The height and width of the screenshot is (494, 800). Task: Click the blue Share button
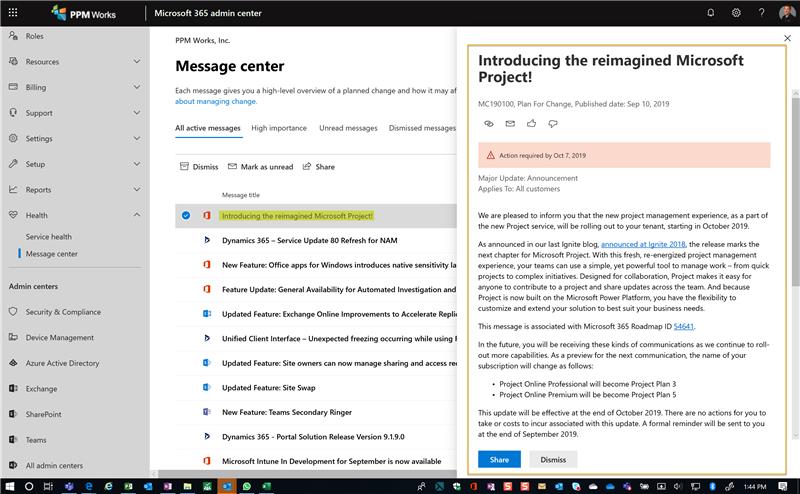[499, 459]
